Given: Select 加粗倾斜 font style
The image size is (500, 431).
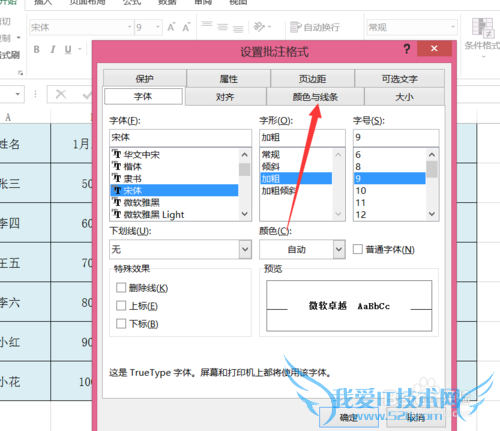Looking at the screenshot, I should 296,190.
